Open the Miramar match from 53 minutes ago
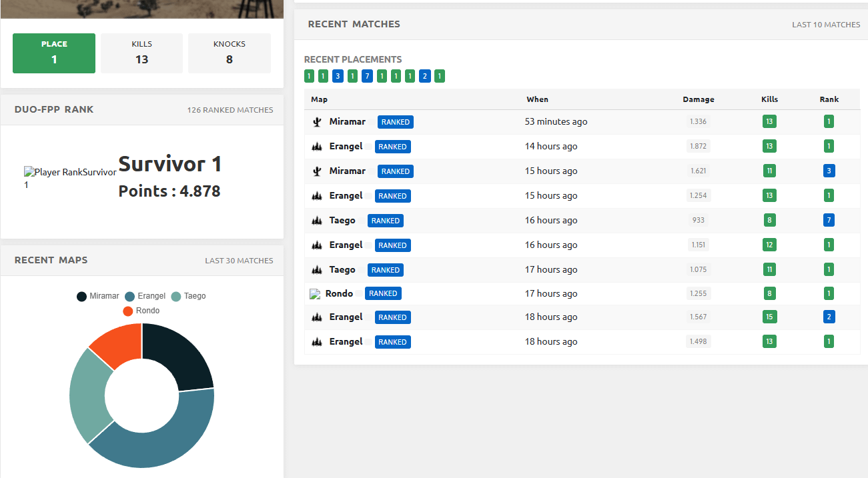This screenshot has width=868, height=478. coord(347,122)
